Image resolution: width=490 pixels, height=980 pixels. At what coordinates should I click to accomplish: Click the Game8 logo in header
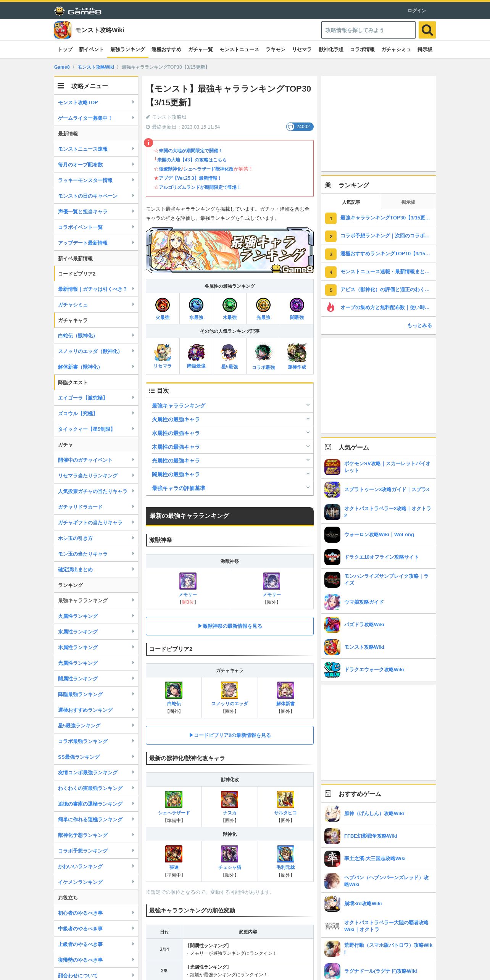(78, 11)
